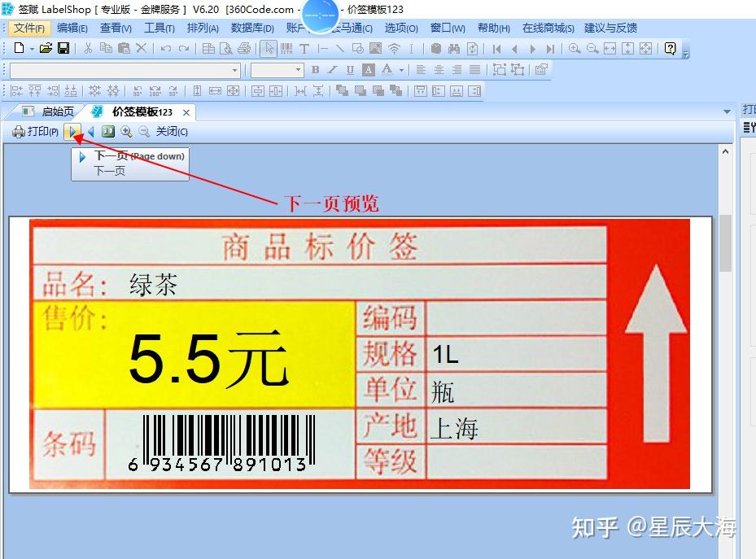Click the vertical scrollbar up arrow
Image resolution: width=756 pixels, height=559 pixels.
click(724, 150)
